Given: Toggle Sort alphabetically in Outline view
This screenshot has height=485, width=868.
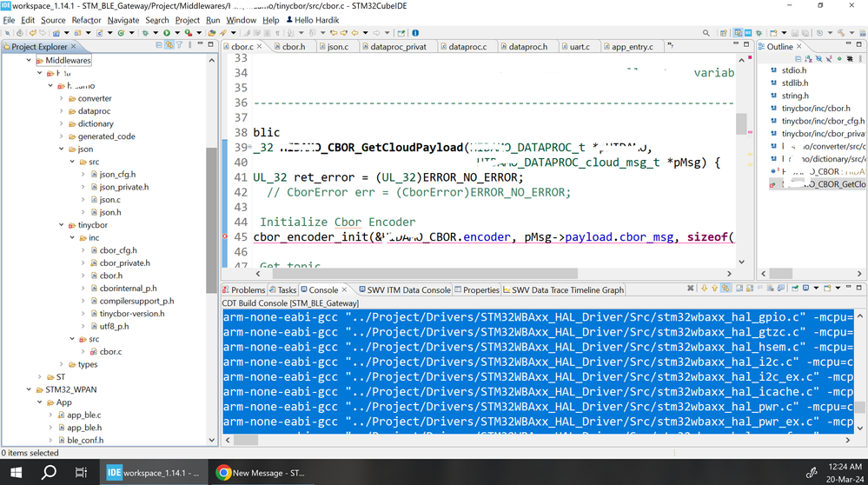Looking at the screenshot, I should coord(808,59).
